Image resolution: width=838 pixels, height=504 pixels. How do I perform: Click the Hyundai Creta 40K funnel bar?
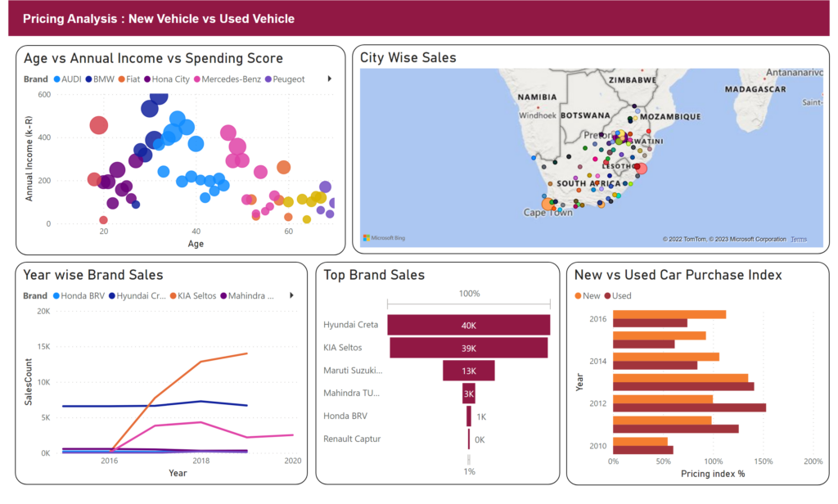click(x=469, y=325)
